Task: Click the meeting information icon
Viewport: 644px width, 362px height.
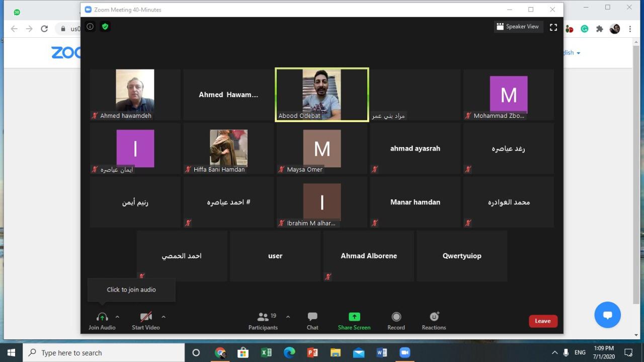Action: point(90,27)
